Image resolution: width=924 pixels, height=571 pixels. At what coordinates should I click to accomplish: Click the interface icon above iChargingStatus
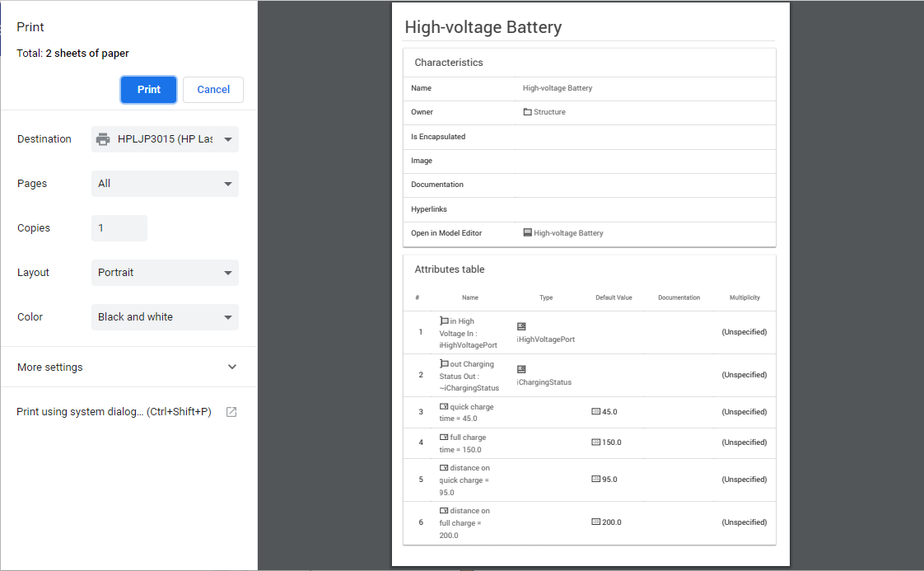coord(521,369)
